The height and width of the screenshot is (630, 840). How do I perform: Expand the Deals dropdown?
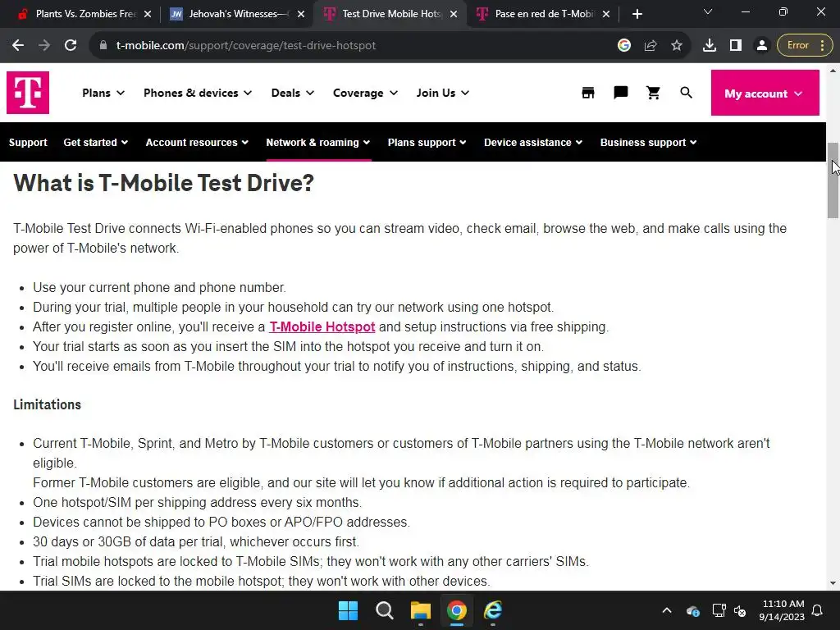[293, 93]
